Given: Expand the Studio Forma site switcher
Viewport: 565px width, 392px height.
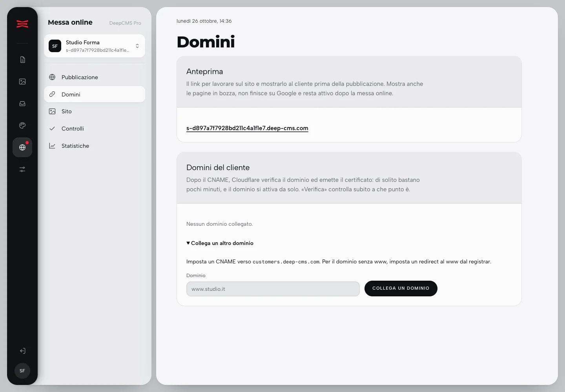Looking at the screenshot, I should pyautogui.click(x=95, y=46).
